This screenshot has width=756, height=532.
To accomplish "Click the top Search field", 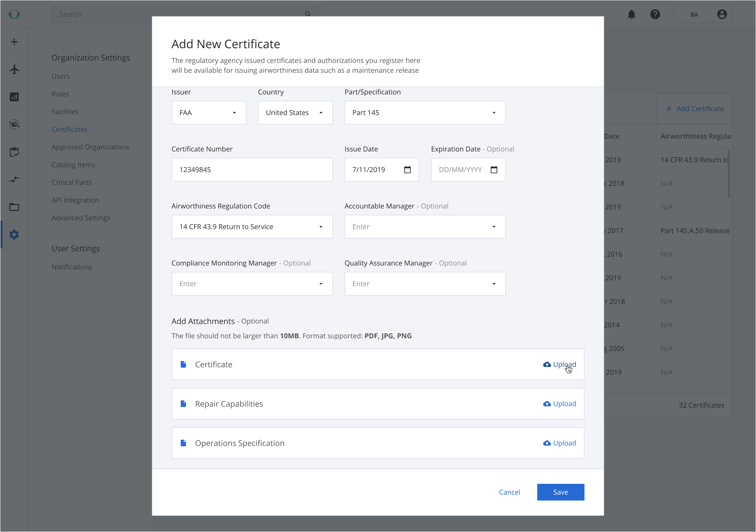I will [x=186, y=14].
